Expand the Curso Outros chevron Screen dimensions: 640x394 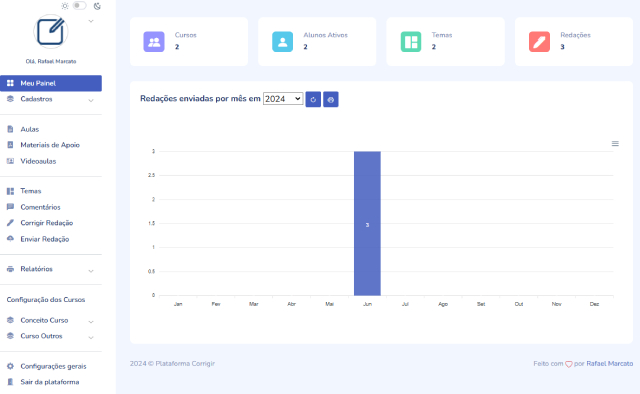click(x=91, y=338)
